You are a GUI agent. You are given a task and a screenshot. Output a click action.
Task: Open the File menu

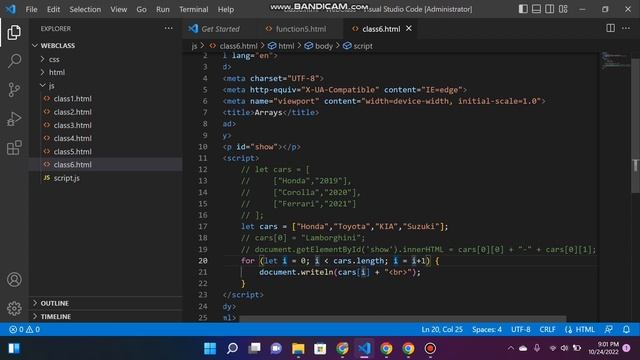pyautogui.click(x=31, y=9)
